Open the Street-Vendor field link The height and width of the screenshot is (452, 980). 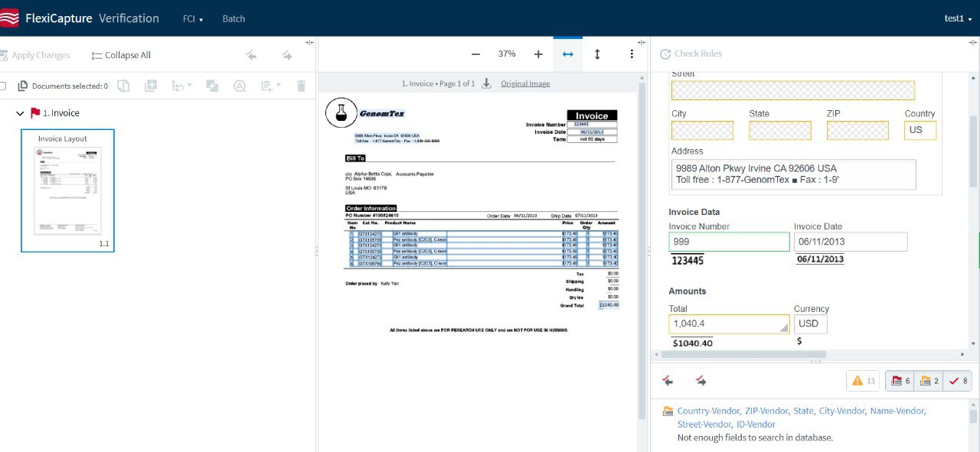coord(704,424)
